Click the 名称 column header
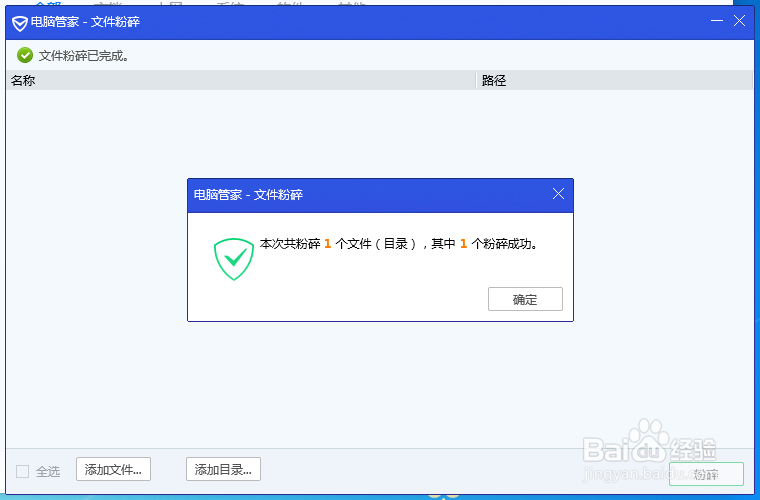Image resolution: width=760 pixels, height=500 pixels. (x=241, y=80)
